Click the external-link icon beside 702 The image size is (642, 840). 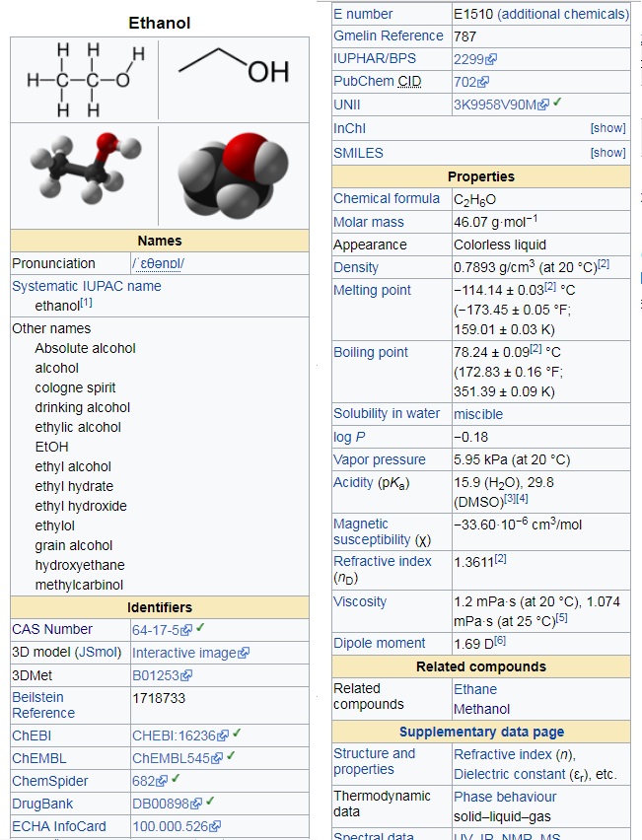[483, 82]
